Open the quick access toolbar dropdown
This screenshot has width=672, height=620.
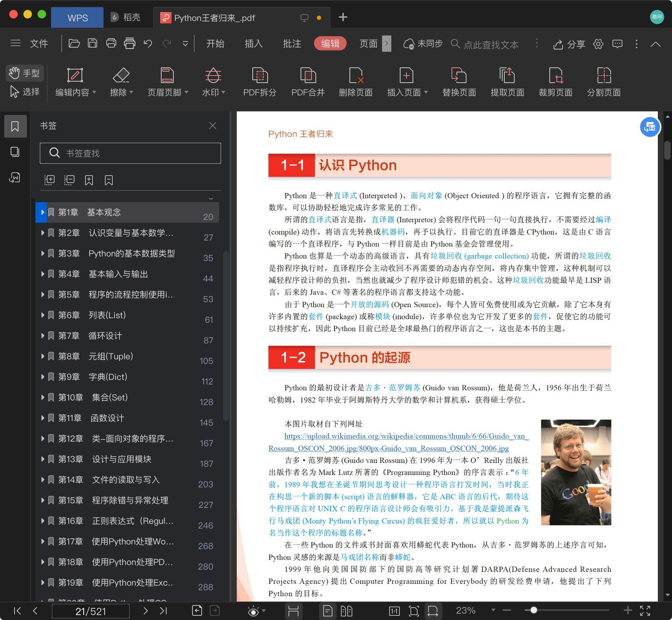pos(185,44)
